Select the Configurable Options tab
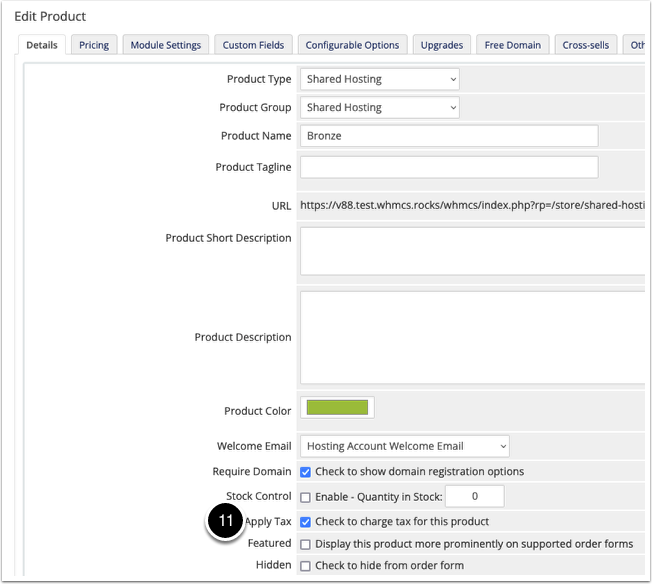This screenshot has width=652, height=584. pyautogui.click(x=352, y=45)
